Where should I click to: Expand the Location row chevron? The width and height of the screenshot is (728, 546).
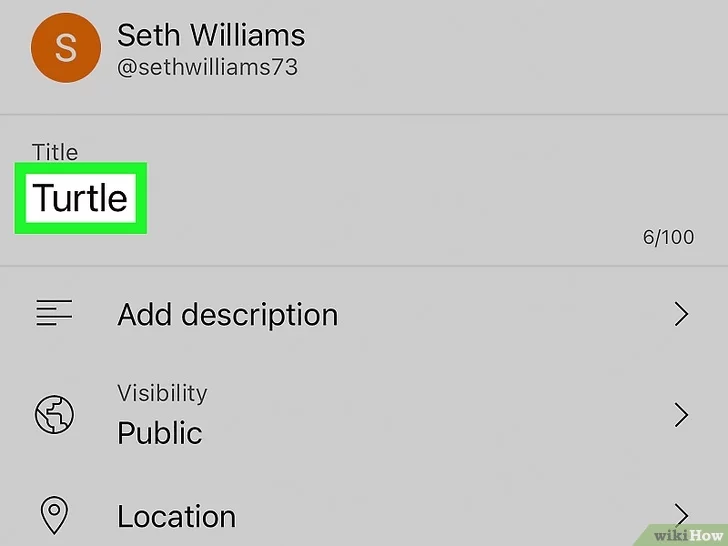pos(681,514)
